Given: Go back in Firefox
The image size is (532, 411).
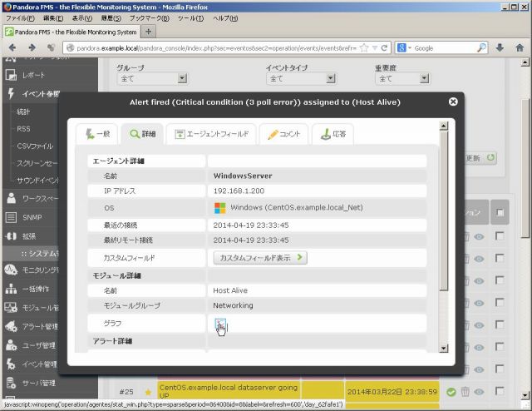Looking at the screenshot, I should tap(12, 48).
